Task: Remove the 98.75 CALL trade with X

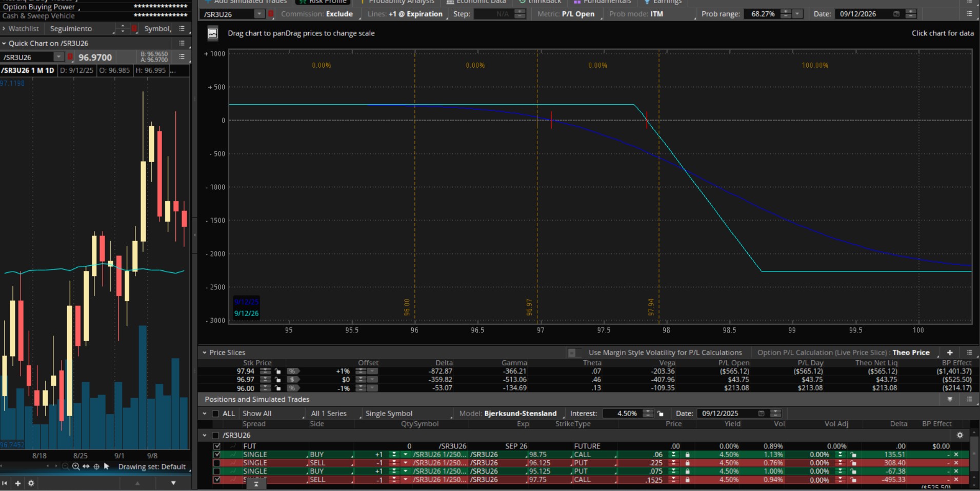Action: (956, 455)
